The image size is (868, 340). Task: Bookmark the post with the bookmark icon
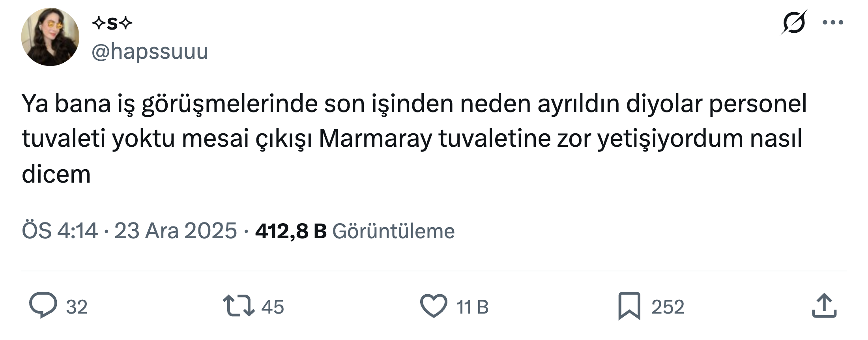629,306
